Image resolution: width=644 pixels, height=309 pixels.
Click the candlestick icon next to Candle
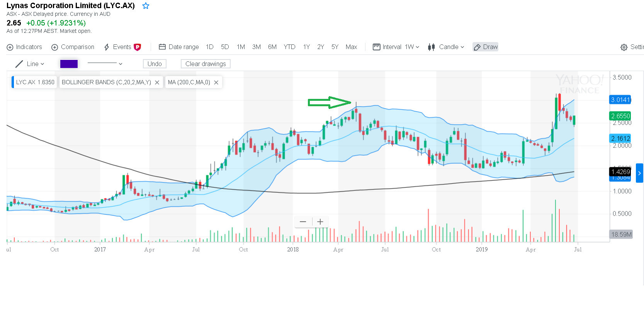pos(432,47)
